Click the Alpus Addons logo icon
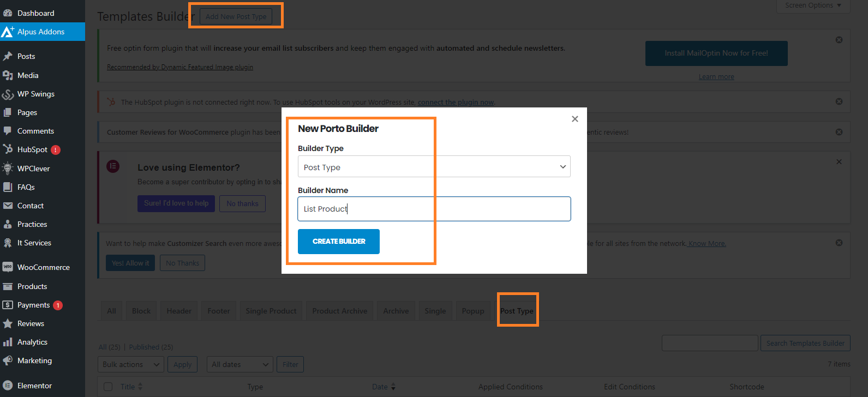Screen dimensions: 868x397 pyautogui.click(x=8, y=32)
